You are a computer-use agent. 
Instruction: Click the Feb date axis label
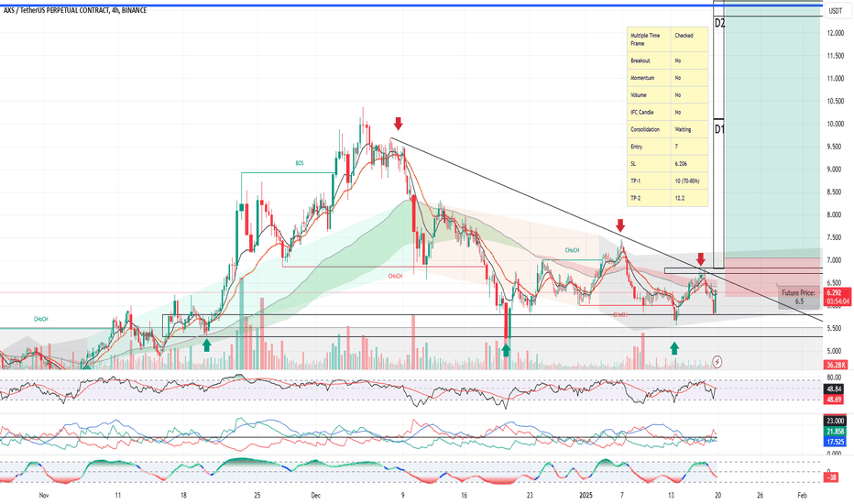click(x=802, y=495)
